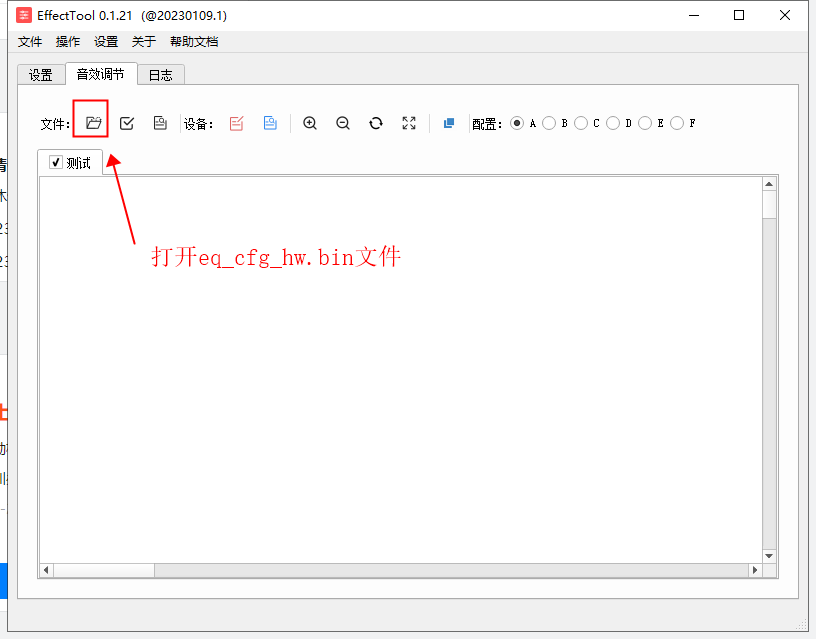Open the 帮助文档 menu

[x=194, y=42]
